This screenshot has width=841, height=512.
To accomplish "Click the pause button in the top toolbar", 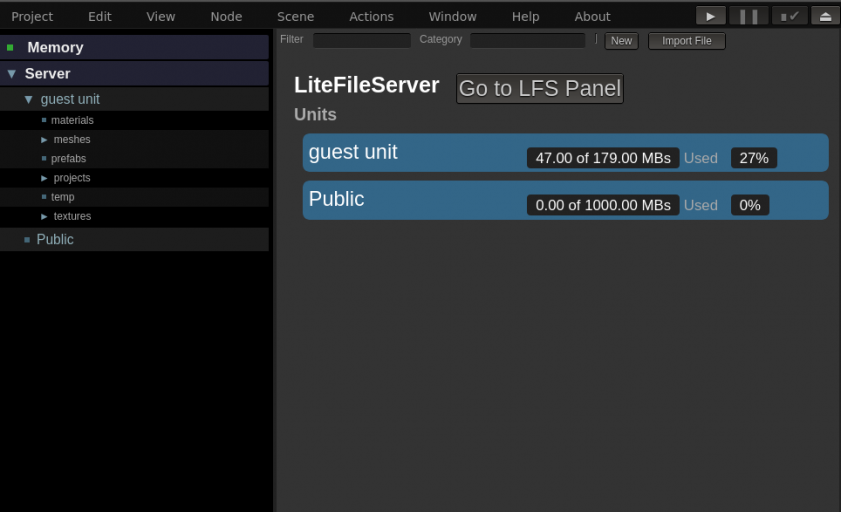I will (x=749, y=16).
